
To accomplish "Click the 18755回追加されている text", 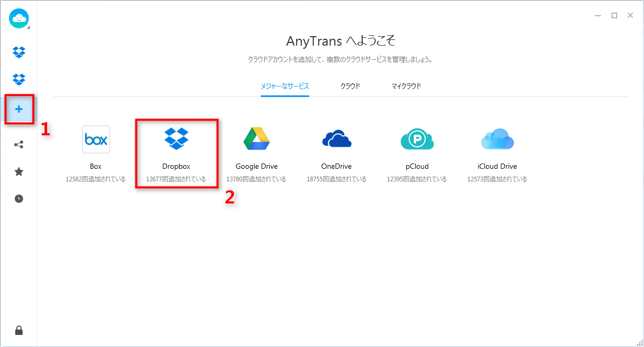I will (336, 179).
